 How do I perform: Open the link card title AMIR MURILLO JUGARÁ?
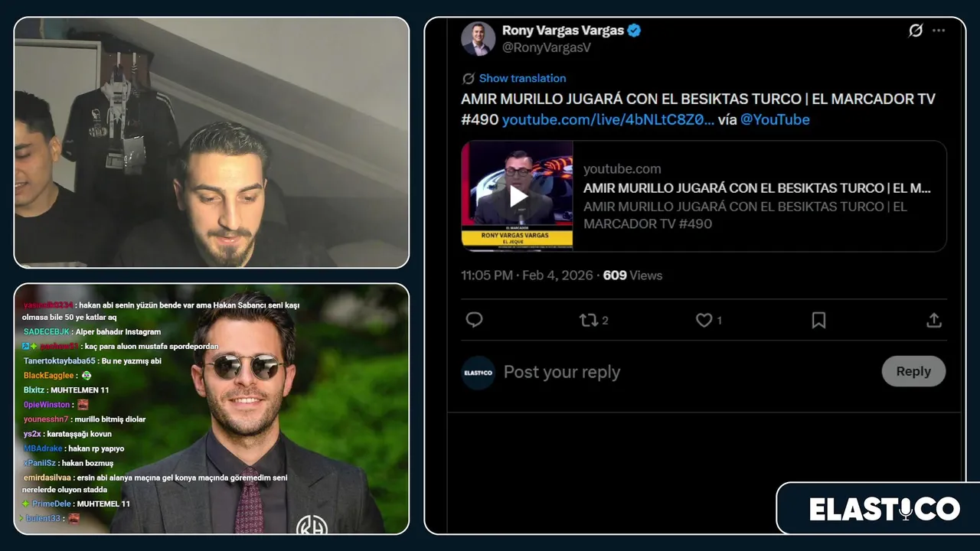coord(757,187)
